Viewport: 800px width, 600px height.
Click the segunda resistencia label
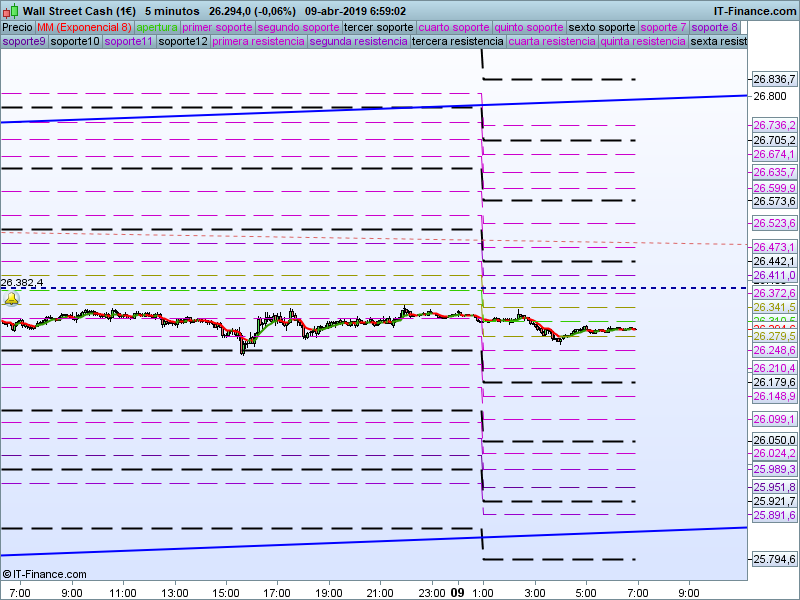358,41
